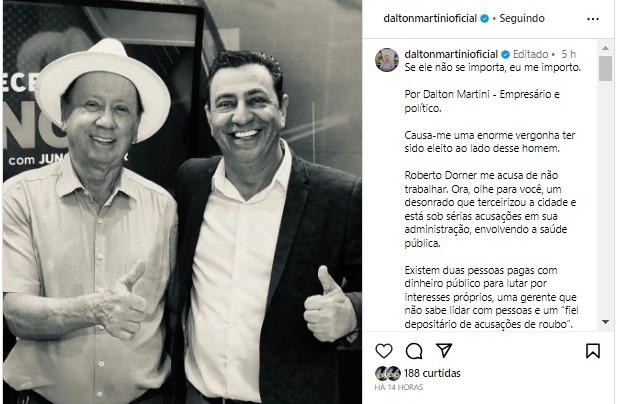Open the daltonmartinioficial header username link
The width and height of the screenshot is (628, 404).
(x=430, y=18)
